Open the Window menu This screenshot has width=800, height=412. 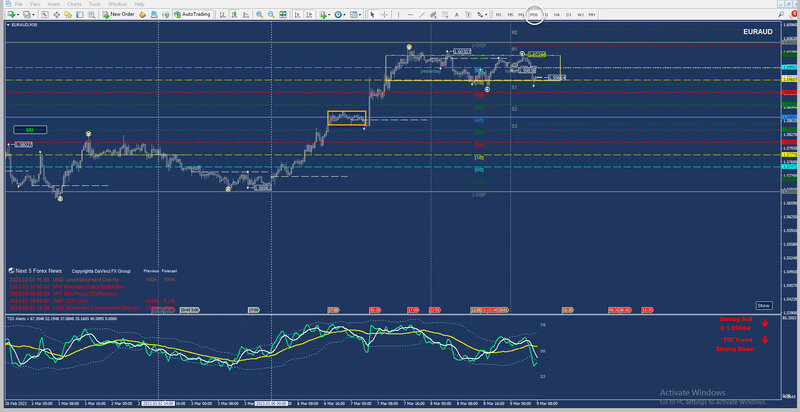coord(117,4)
